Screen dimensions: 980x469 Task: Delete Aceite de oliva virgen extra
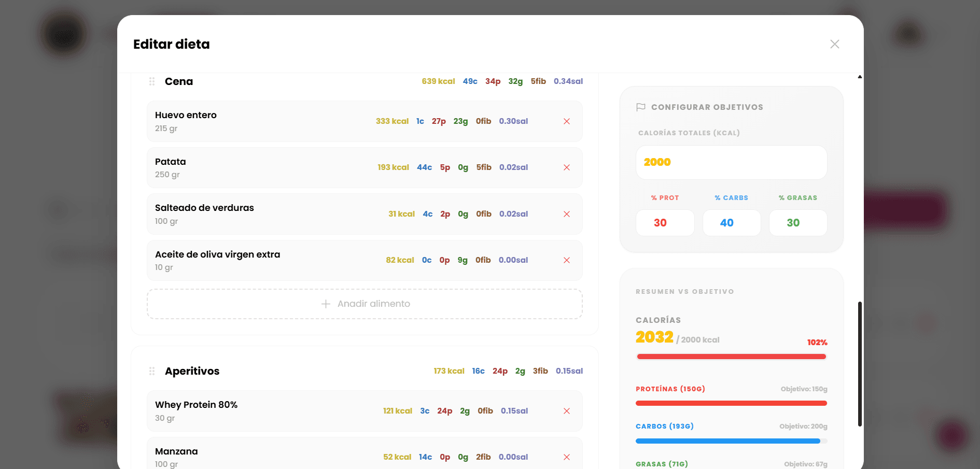566,260
